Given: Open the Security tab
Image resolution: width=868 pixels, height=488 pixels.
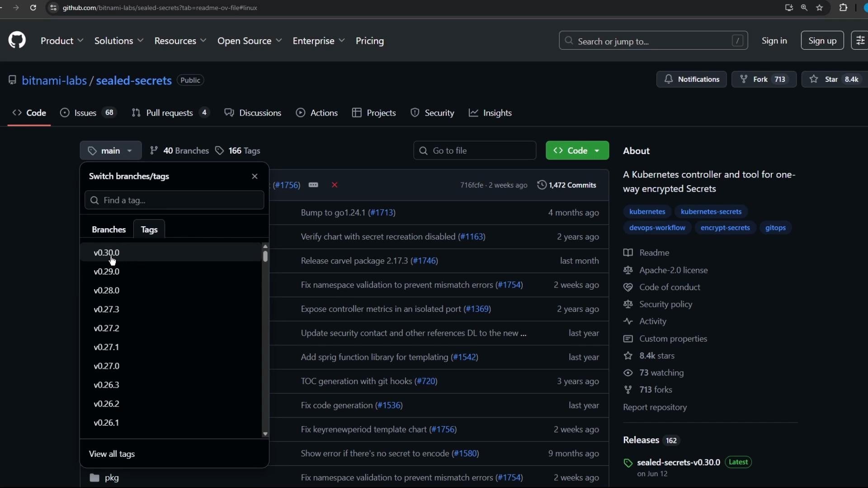Looking at the screenshot, I should [x=433, y=113].
